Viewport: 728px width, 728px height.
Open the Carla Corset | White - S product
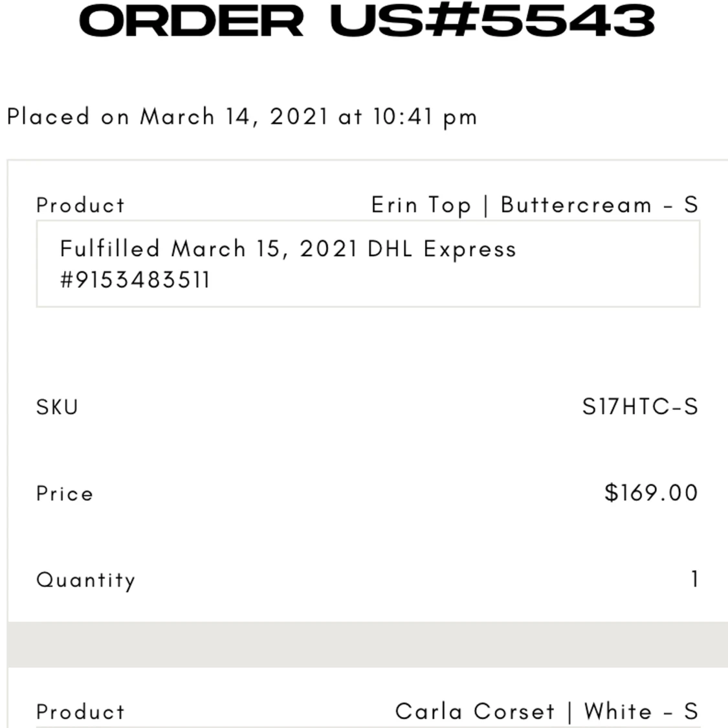(546, 712)
